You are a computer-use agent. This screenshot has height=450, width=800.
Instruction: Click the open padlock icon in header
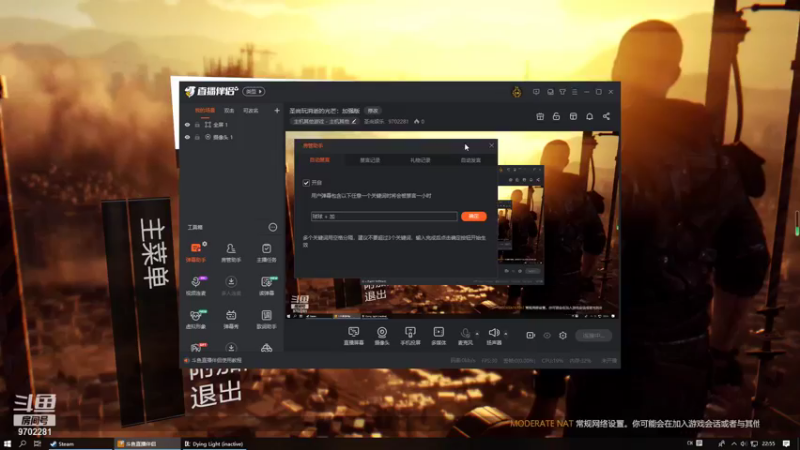[556, 116]
